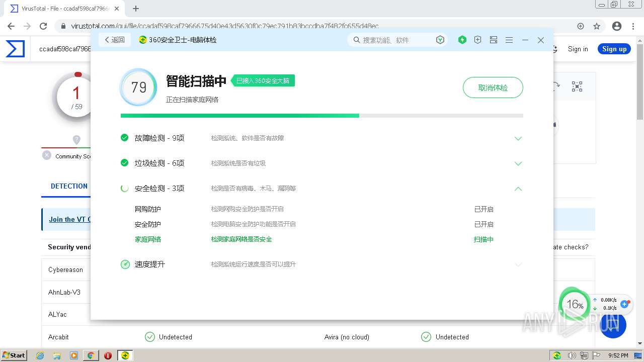Click the score circle showing 79
Viewport: 644px width, 362px height.
click(x=138, y=87)
